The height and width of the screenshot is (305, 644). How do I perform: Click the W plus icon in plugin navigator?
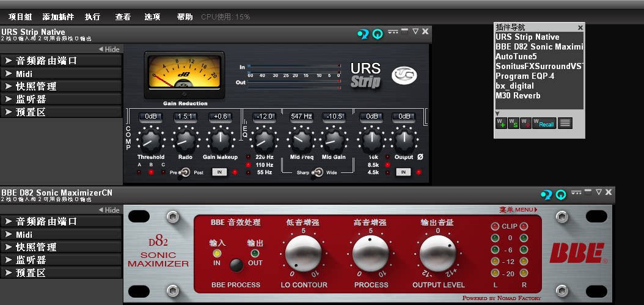[x=500, y=123]
